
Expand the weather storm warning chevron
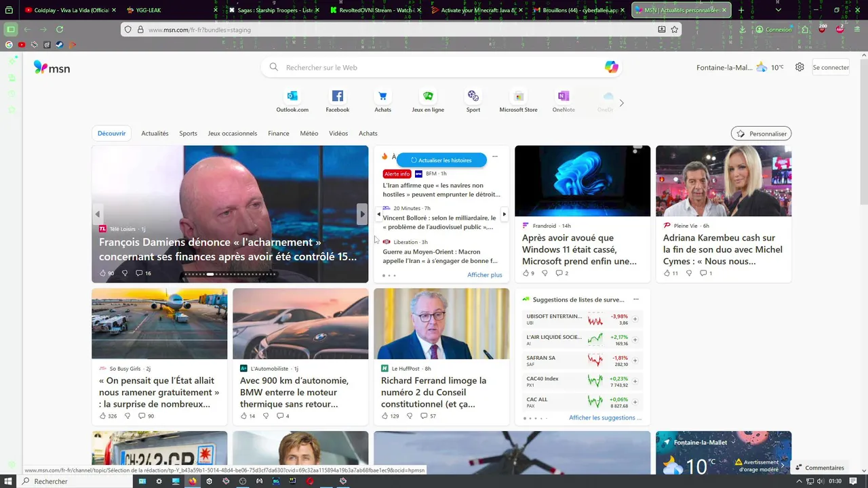pos(783,466)
